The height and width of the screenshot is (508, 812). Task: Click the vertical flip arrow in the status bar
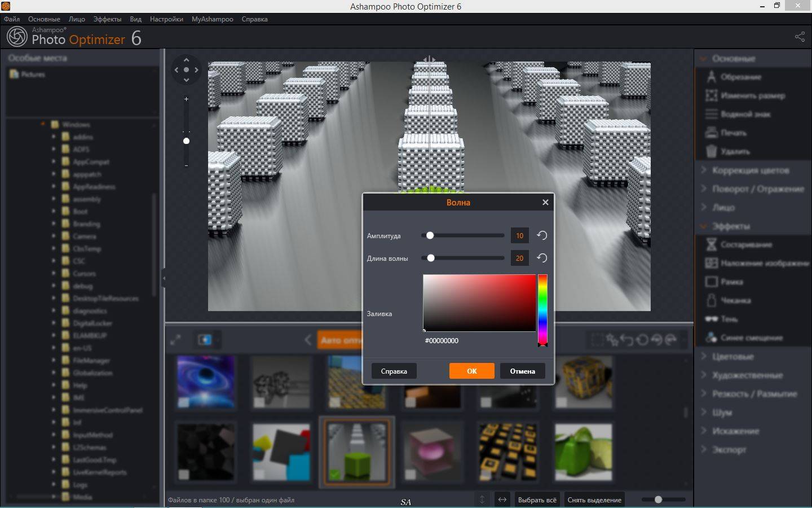pos(482,500)
